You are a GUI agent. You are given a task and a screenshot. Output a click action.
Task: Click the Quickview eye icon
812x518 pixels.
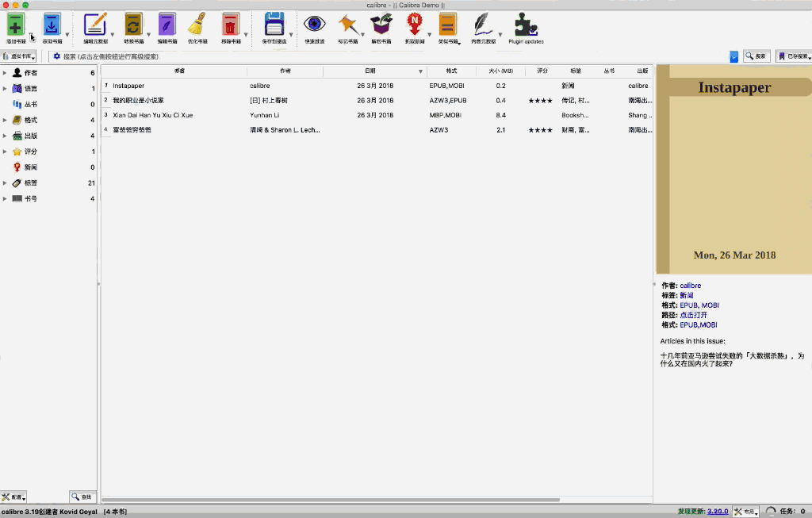point(314,25)
